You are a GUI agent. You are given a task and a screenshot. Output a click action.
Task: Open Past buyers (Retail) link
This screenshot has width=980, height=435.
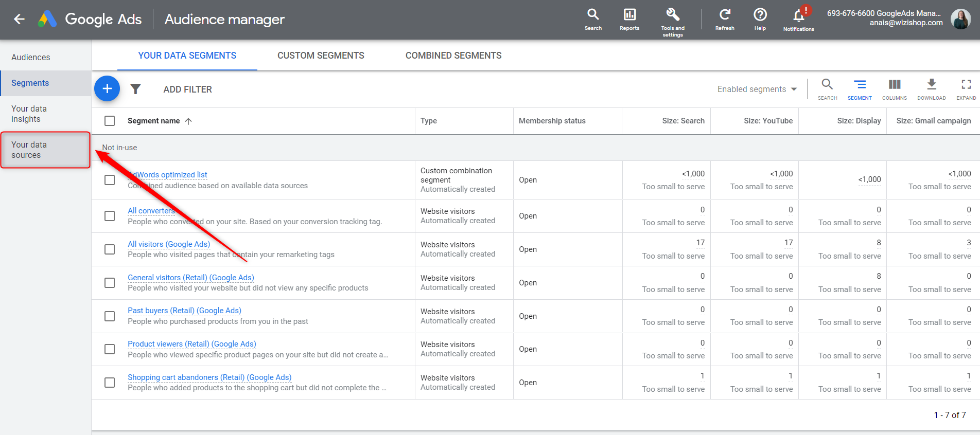coord(184,311)
